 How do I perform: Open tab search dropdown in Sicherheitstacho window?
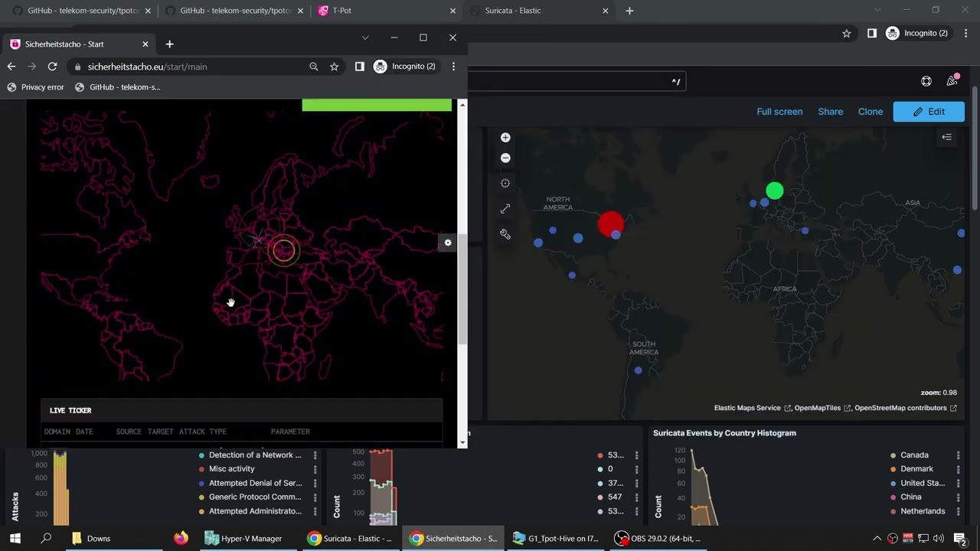point(365,37)
